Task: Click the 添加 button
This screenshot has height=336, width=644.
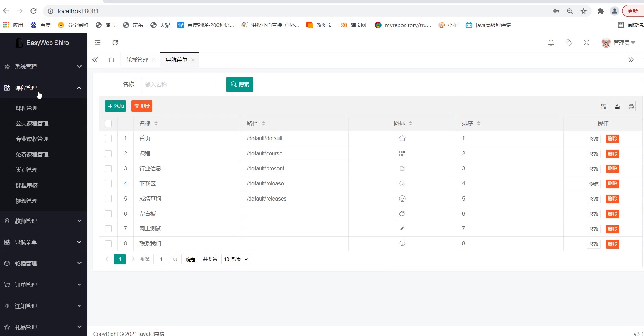Action: pos(115,106)
